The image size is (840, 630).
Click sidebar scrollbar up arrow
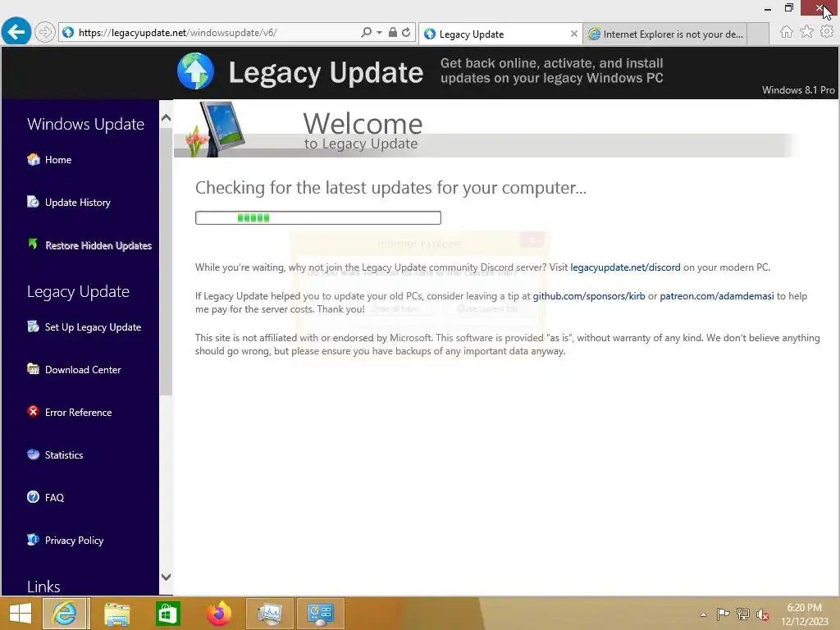166,118
